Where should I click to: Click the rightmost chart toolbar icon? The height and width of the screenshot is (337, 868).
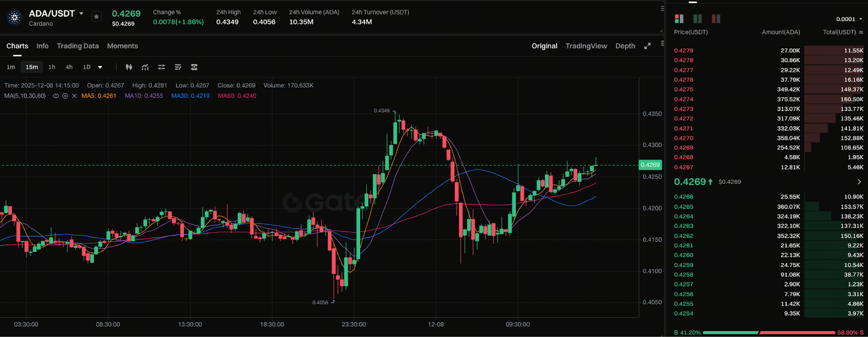pos(194,67)
